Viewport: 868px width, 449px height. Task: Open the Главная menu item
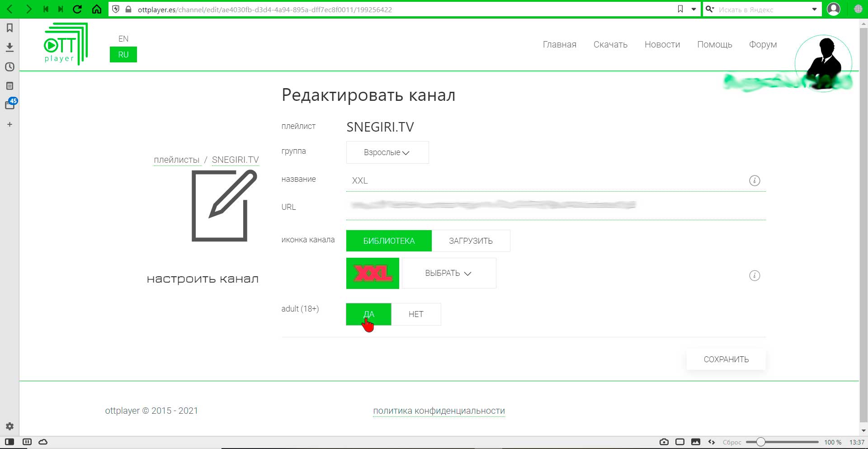(559, 44)
